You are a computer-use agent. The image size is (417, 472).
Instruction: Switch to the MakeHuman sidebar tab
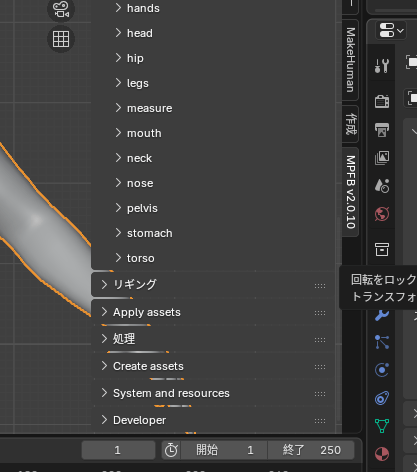(x=350, y=60)
